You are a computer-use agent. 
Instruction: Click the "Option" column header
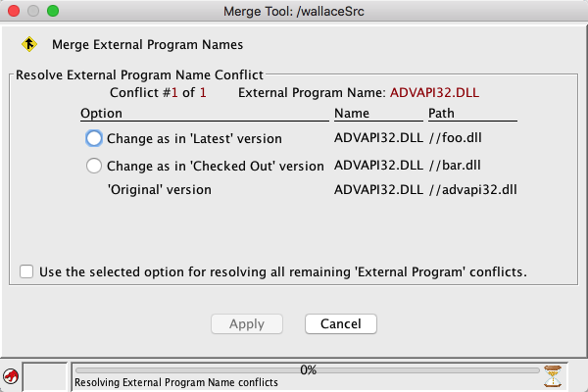pyautogui.click(x=101, y=114)
